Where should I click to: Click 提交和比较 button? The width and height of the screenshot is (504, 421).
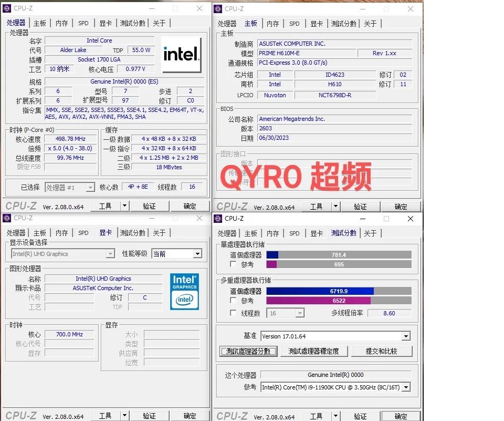pos(382,351)
